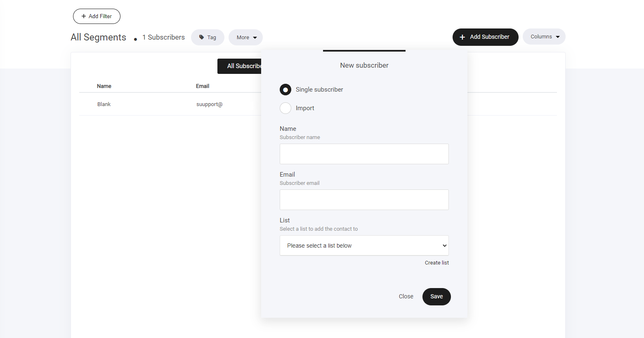Click the tag icon on Tag button
The height and width of the screenshot is (338, 644).
tap(201, 37)
